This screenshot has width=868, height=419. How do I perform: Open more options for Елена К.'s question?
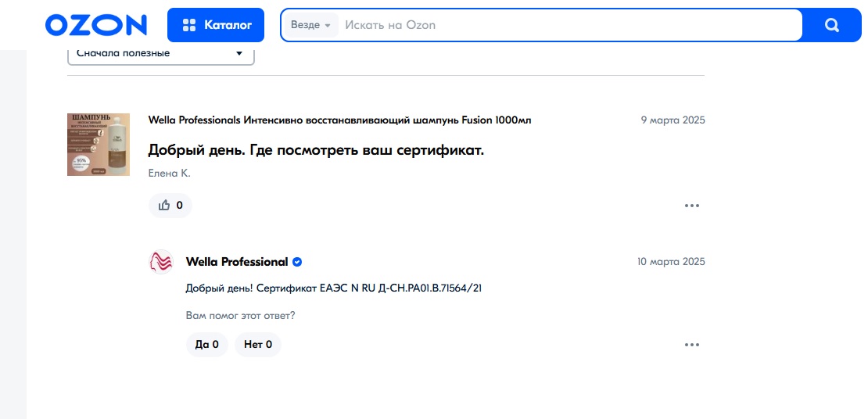pyautogui.click(x=692, y=206)
